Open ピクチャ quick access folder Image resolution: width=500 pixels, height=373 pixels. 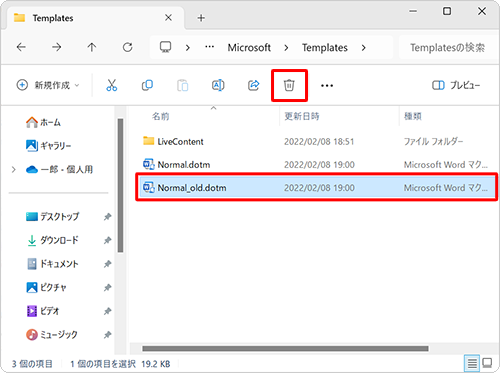(46, 287)
